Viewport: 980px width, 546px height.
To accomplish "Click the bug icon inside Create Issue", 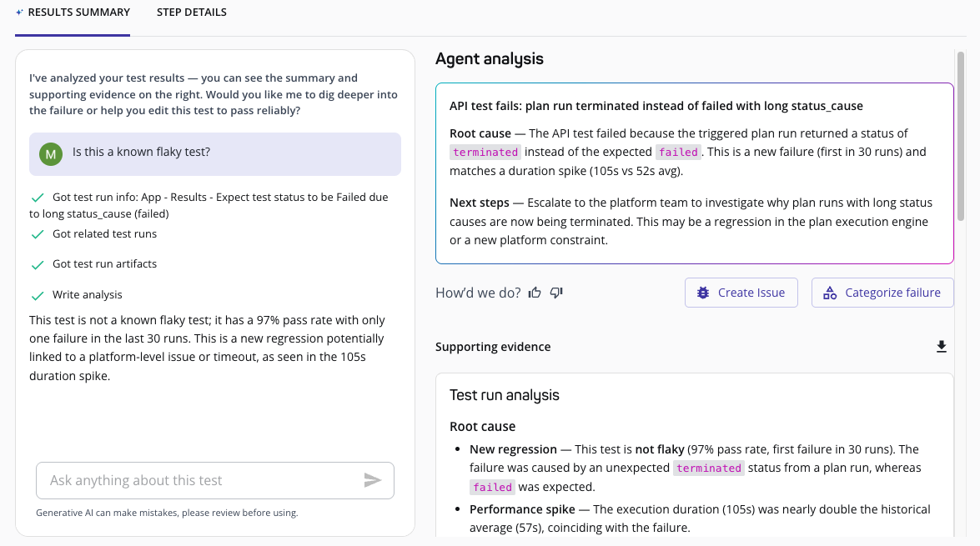I will click(703, 293).
